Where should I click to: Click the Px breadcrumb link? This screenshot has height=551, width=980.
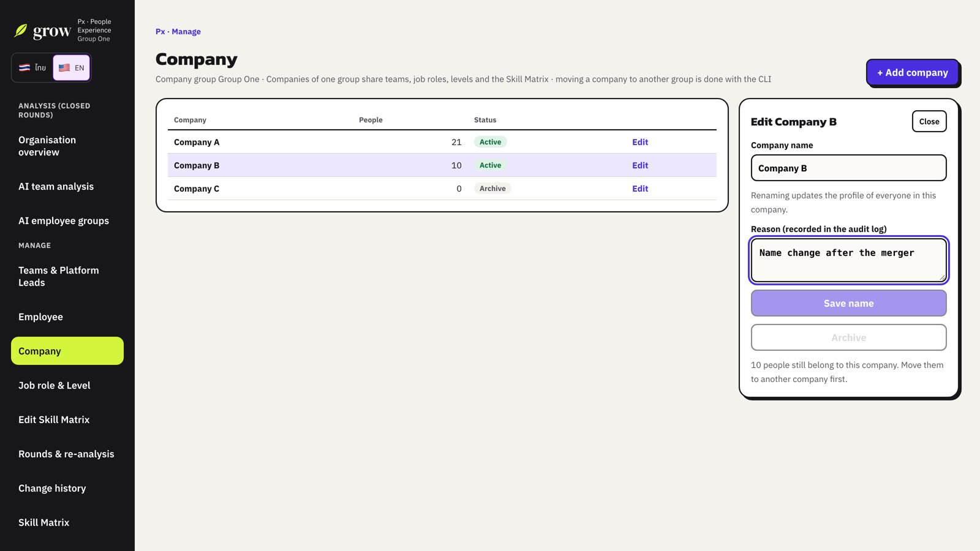[160, 31]
